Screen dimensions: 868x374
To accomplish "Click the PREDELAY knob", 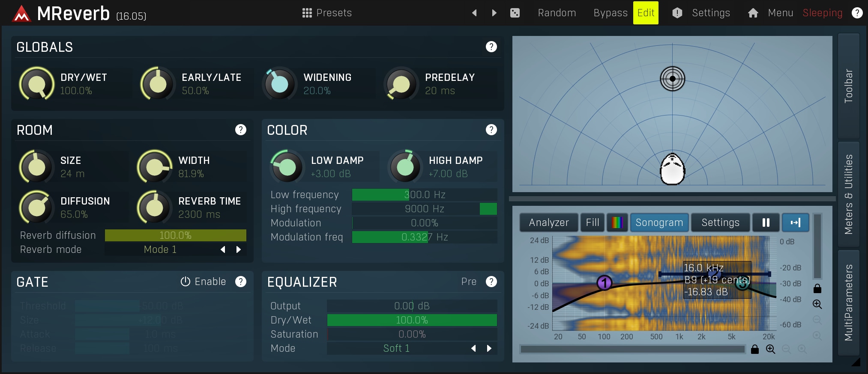I will [401, 84].
